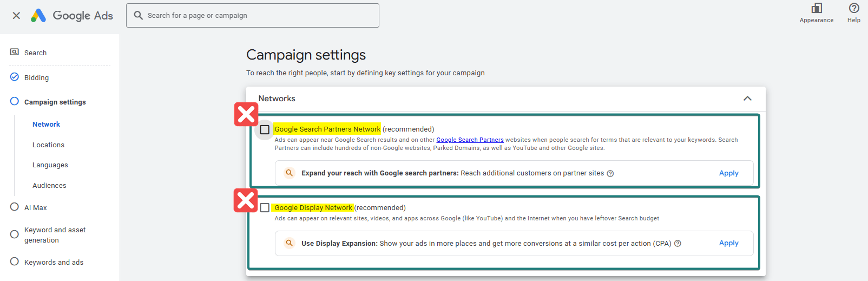Click the Keywords and ads step circle icon
The height and width of the screenshot is (281, 868).
[15, 262]
